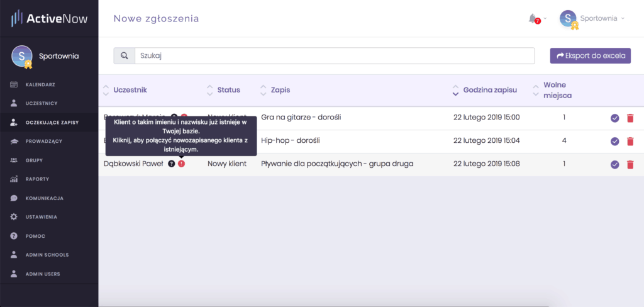Screen dimensions: 644x307
Task: Focus the Szukaj search field
Action: 335,55
